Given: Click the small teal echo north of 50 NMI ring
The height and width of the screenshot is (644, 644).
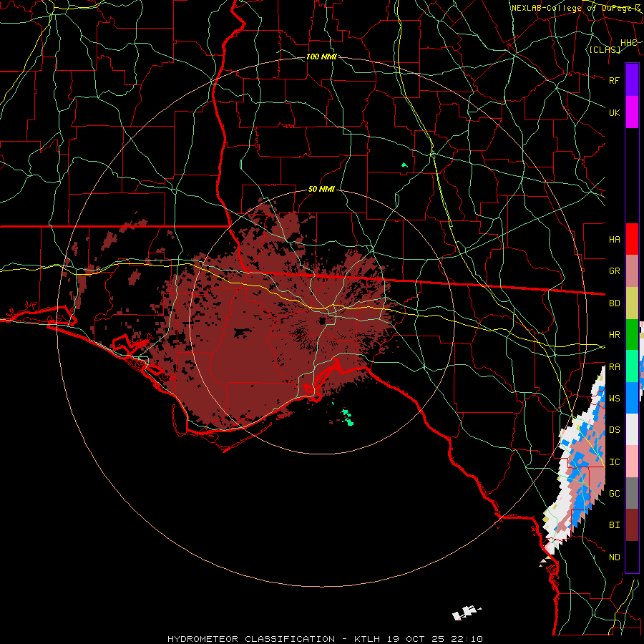Looking at the screenshot, I should point(404,165).
